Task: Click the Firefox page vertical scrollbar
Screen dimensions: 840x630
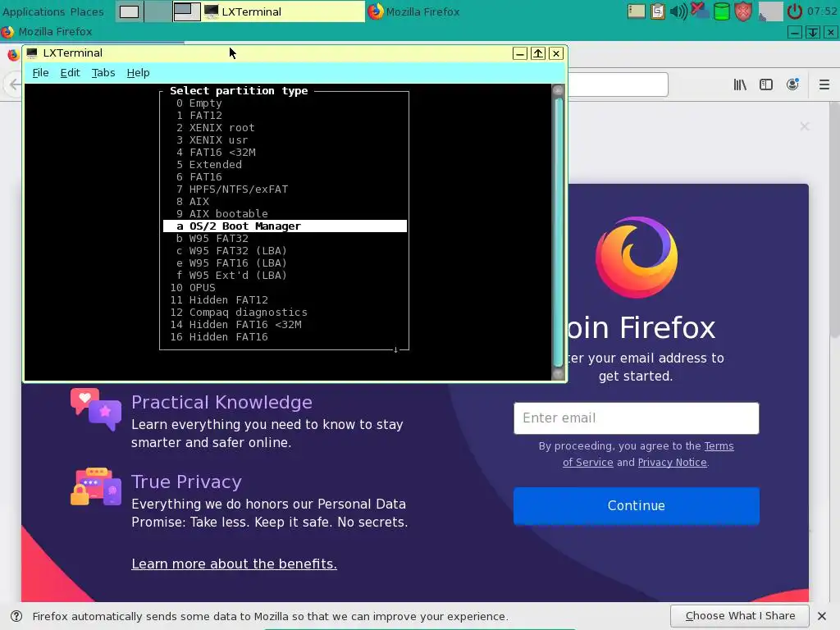Action: coord(834,220)
